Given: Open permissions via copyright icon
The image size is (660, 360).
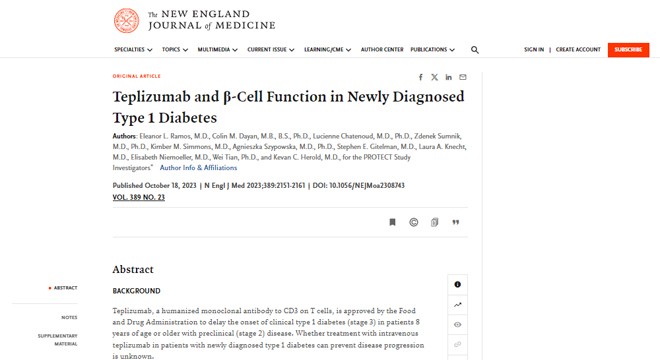Looking at the screenshot, I should click(414, 222).
